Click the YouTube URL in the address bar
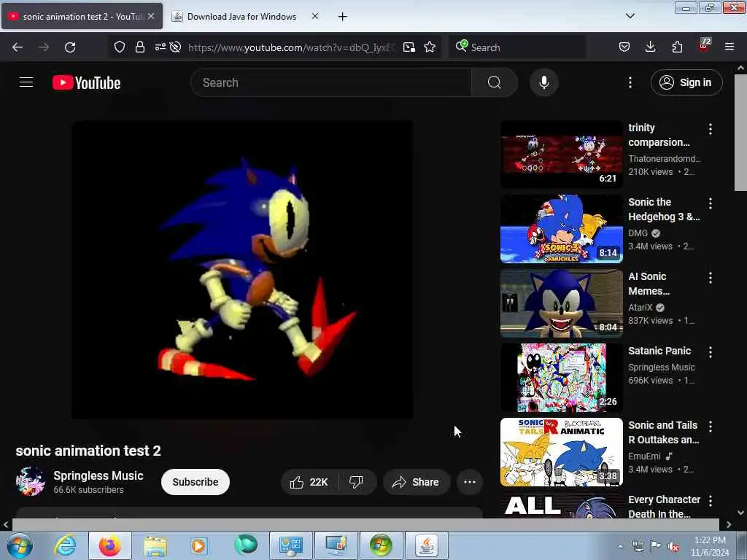Viewport: 747px width, 560px height. click(x=291, y=47)
